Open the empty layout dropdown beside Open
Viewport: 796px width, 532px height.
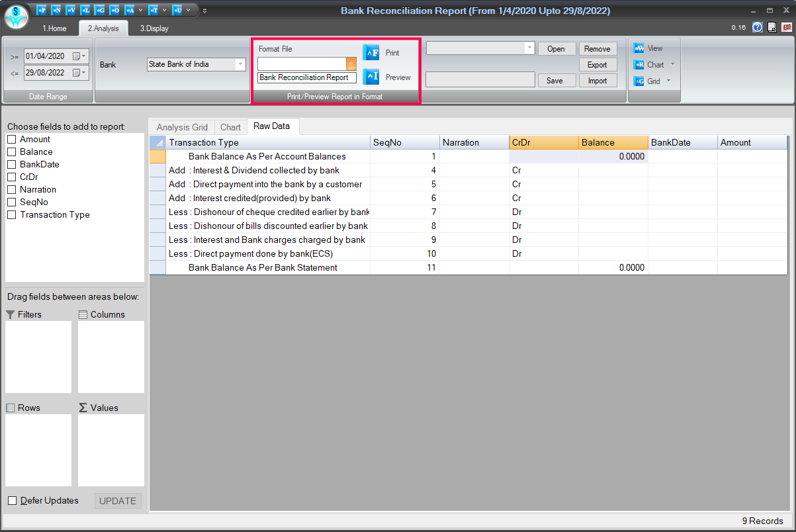[529, 48]
